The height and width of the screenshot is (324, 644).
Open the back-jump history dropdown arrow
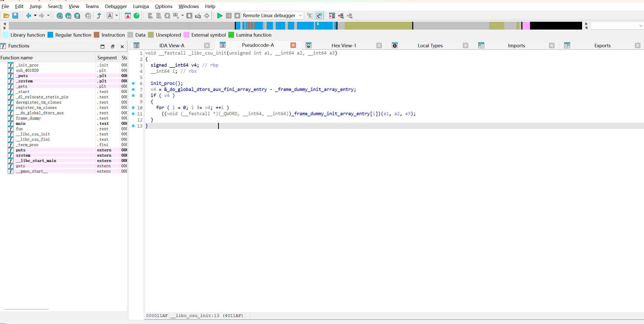(x=35, y=16)
